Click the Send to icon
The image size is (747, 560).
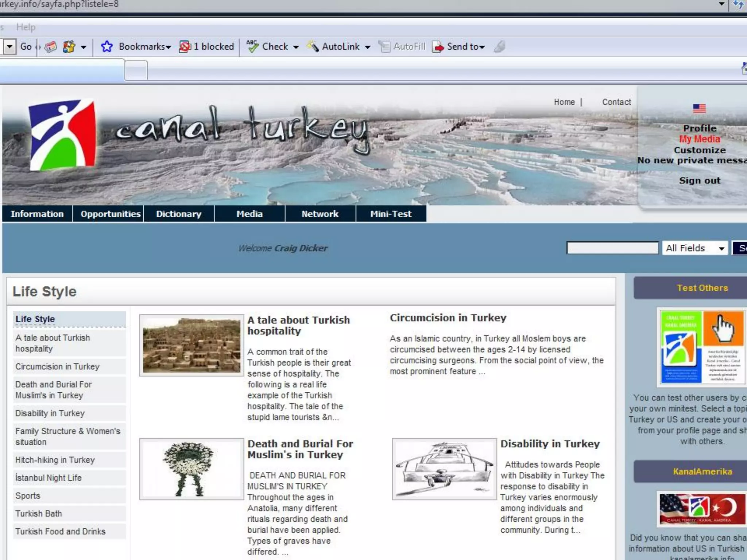tap(438, 47)
